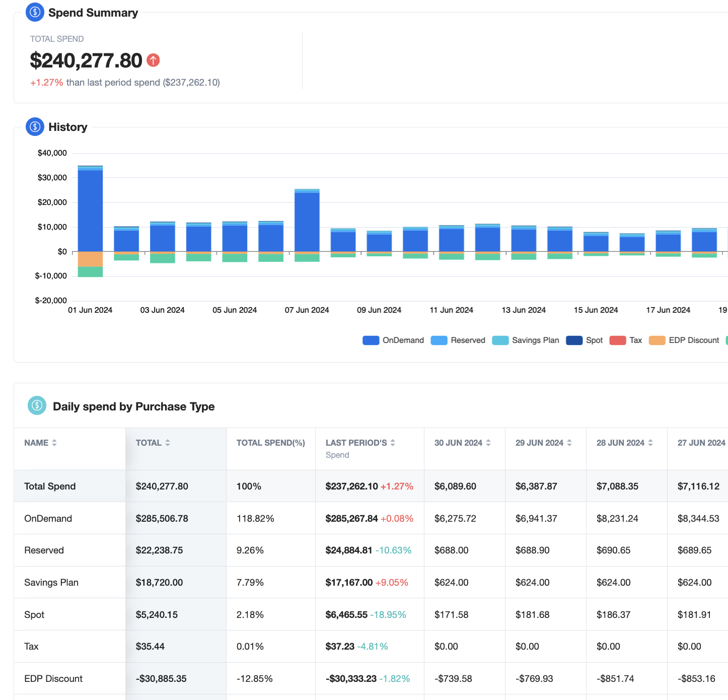The width and height of the screenshot is (728, 700).
Task: Click the Savings Plan legend color swatch
Action: coord(500,340)
